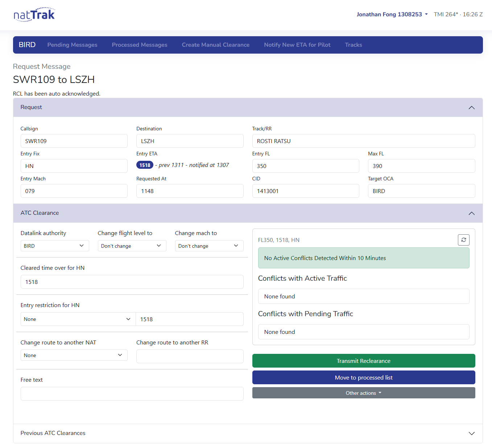Click the Request section header title
Screen dimensions: 492x448
pos(31,107)
